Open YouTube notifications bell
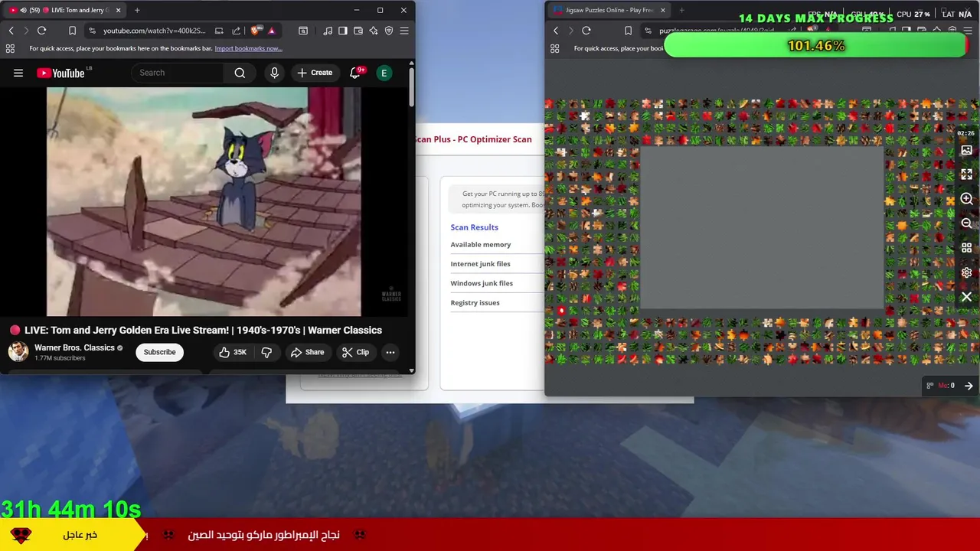This screenshot has width=980, height=551. coord(355,73)
